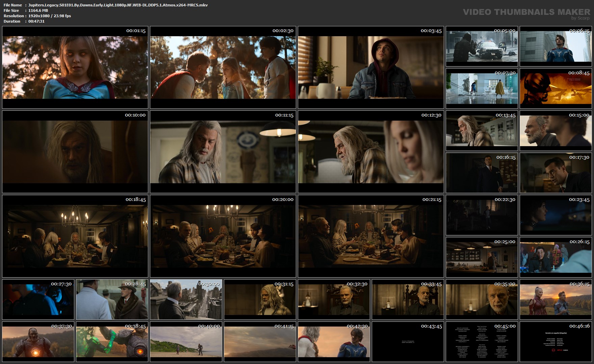The height and width of the screenshot is (364, 594).
Task: Click the 00:41:15 thumbnail
Action: (x=260, y=342)
